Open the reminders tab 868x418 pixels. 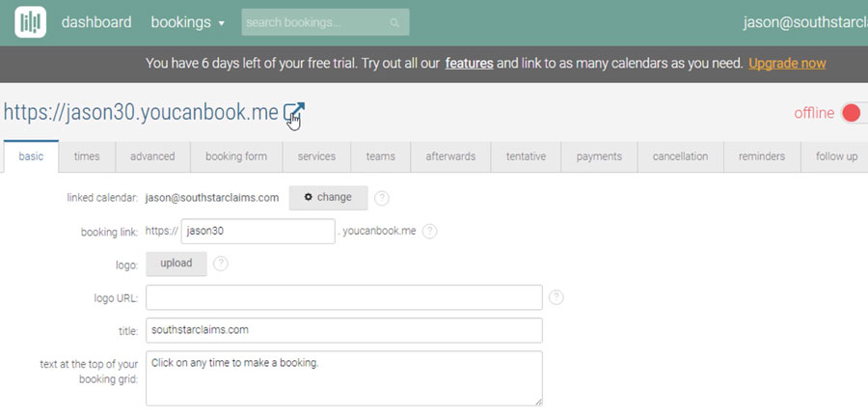762,157
